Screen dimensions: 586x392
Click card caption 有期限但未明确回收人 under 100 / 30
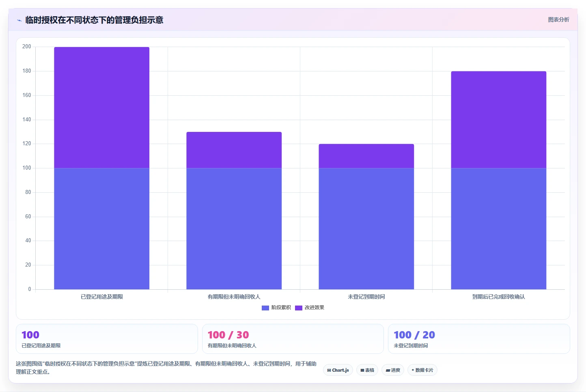pos(232,346)
